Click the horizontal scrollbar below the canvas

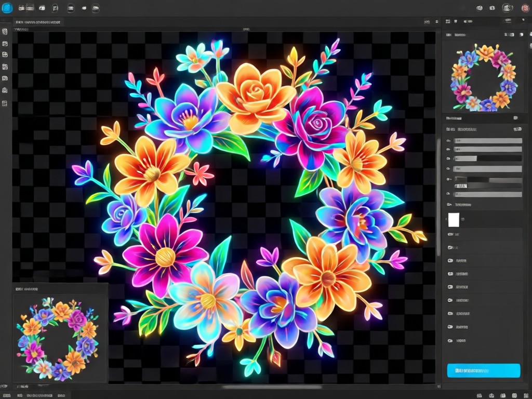272,387
